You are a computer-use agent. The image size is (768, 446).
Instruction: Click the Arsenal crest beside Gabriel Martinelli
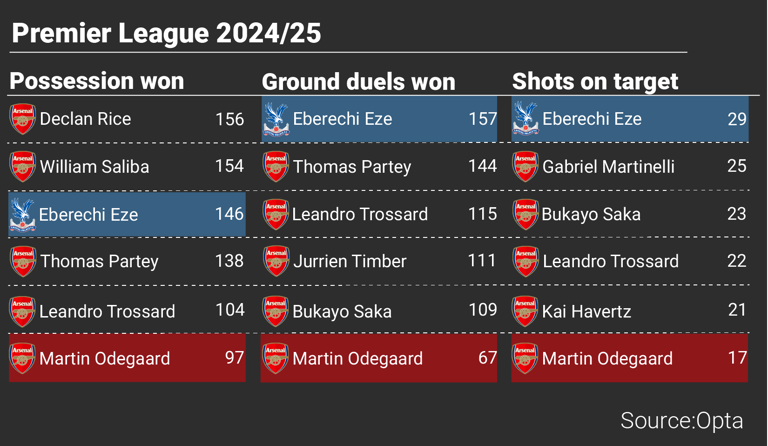[x=525, y=166]
